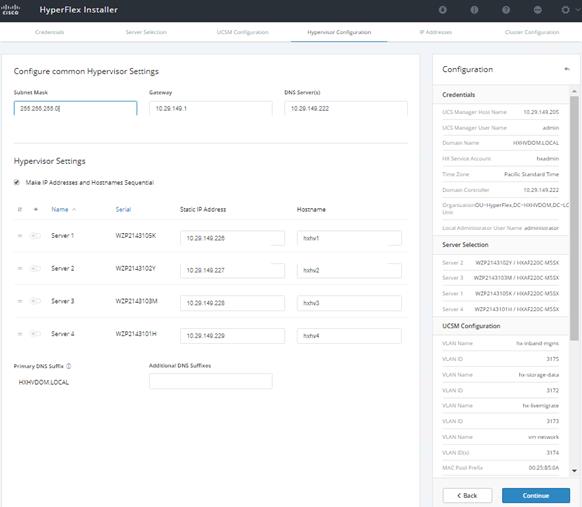Viewport: 582px width, 507px height.
Task: Click vm-network VLAN name value
Action: pyautogui.click(x=543, y=437)
